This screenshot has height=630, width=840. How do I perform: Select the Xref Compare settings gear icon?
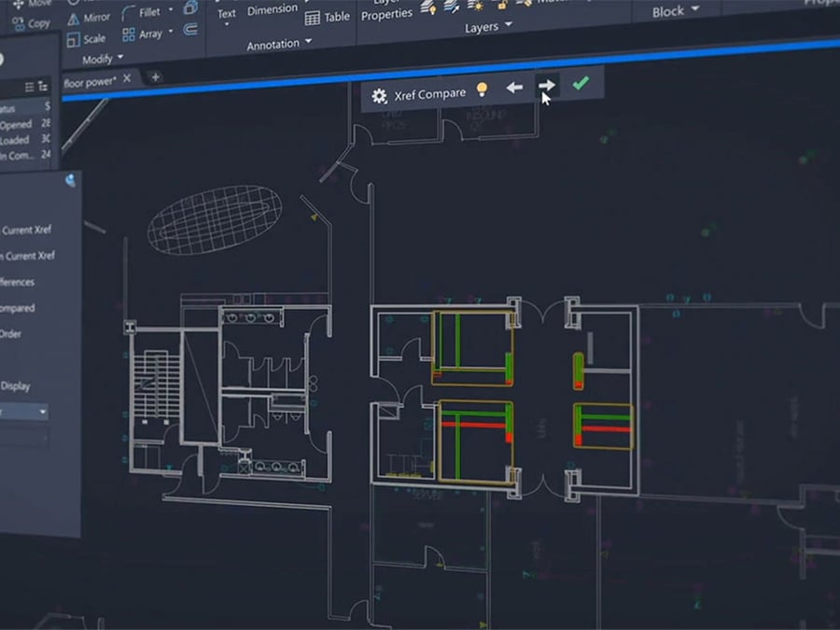(380, 93)
